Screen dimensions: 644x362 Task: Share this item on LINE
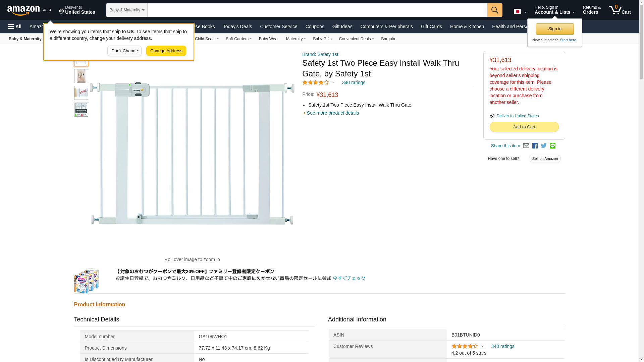tap(552, 146)
